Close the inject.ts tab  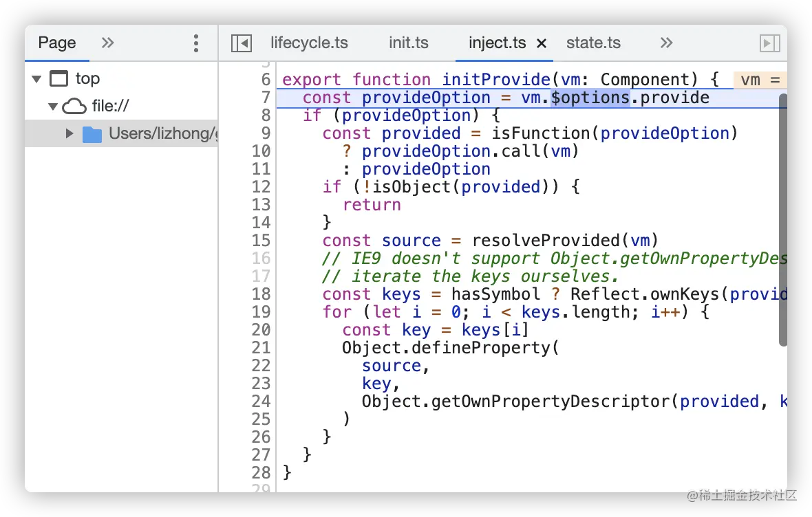point(542,43)
